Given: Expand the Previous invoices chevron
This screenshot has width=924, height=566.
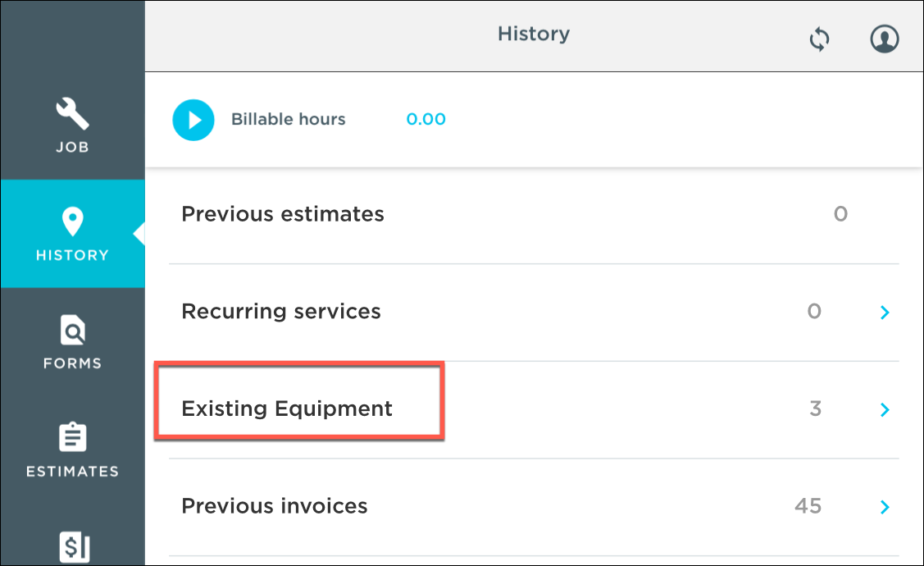Looking at the screenshot, I should point(885,507).
